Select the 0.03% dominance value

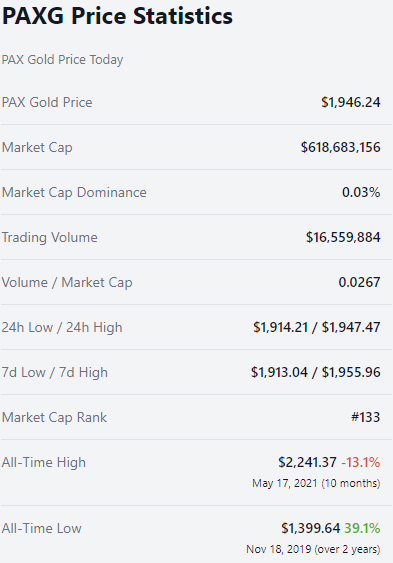coord(361,192)
